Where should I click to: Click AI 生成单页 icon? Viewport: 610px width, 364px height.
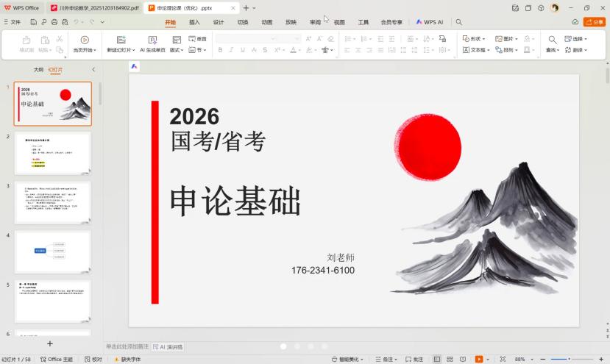tap(152, 40)
